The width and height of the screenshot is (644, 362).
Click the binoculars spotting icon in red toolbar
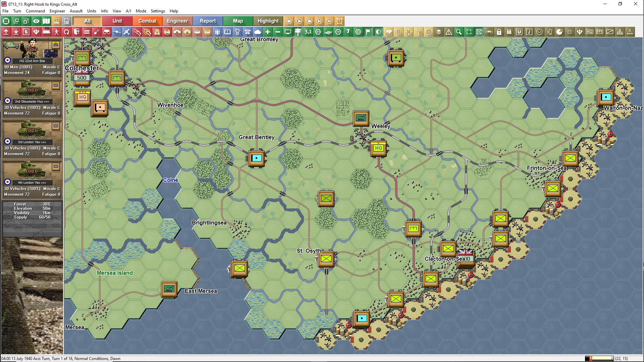[x=107, y=32]
